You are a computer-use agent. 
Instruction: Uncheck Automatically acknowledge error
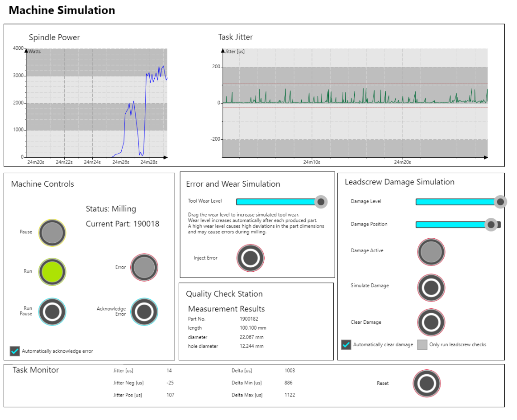[x=15, y=351]
